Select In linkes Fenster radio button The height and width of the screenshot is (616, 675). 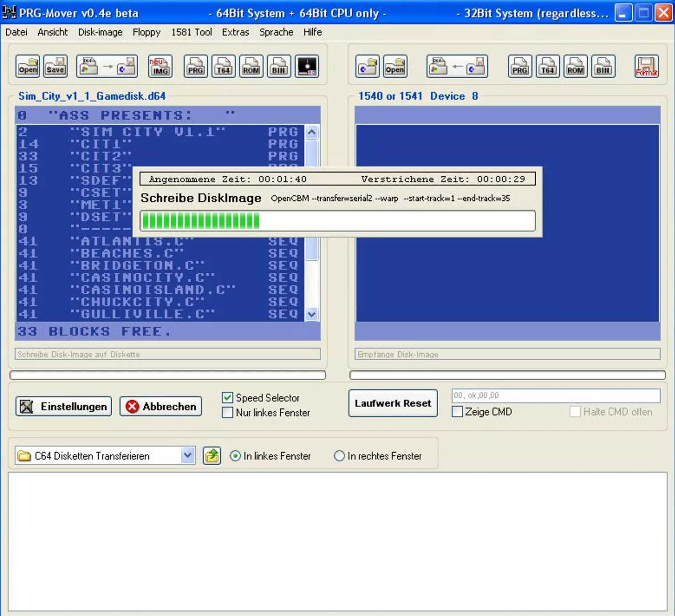pos(235,456)
